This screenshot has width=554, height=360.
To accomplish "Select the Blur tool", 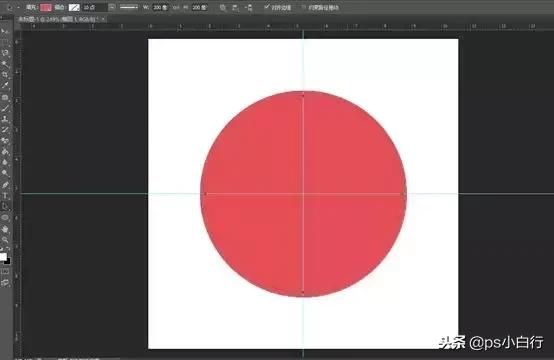I will 5,162.
